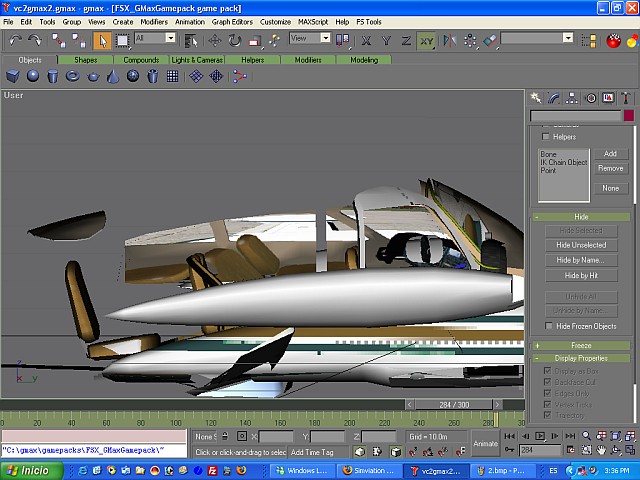Click the Undo arrow in the toolbar
Viewport: 640px width, 480px height.
coord(15,40)
